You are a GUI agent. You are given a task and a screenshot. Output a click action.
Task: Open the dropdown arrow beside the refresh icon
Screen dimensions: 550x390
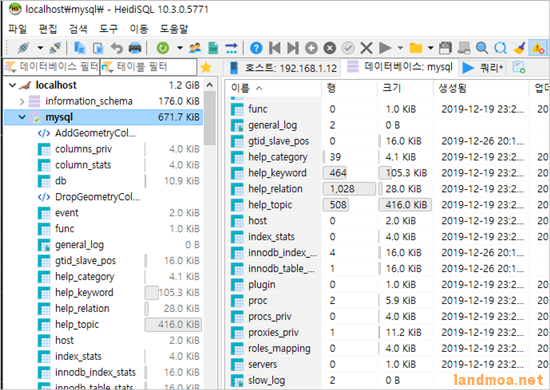click(180, 48)
